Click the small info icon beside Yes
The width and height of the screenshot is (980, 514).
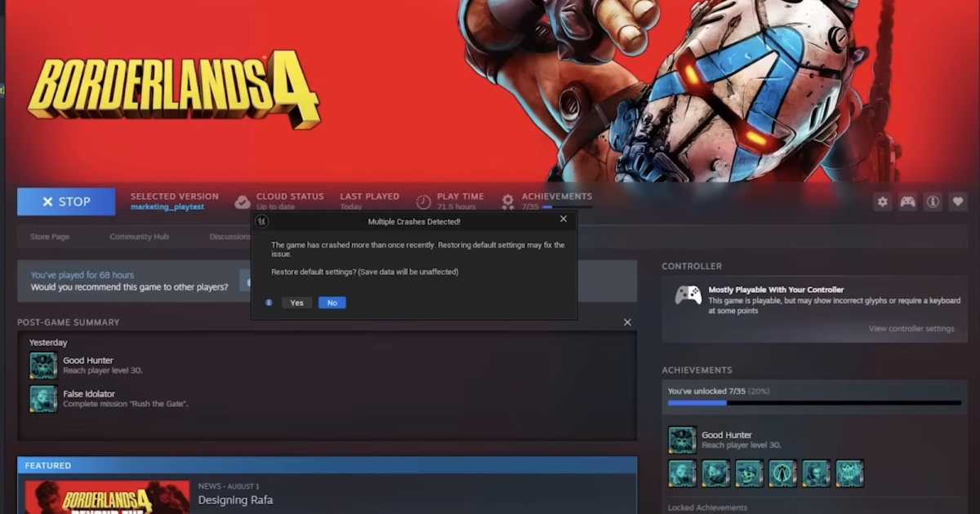click(x=269, y=303)
